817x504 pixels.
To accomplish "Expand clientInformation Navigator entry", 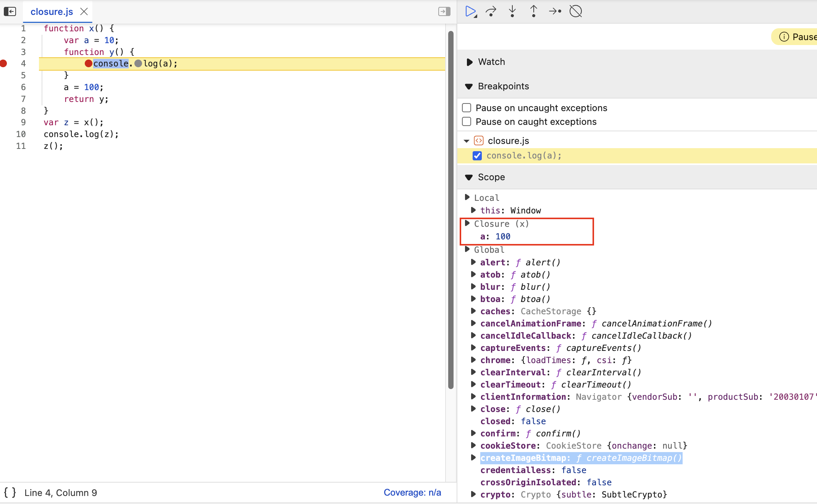I will coord(473,396).
